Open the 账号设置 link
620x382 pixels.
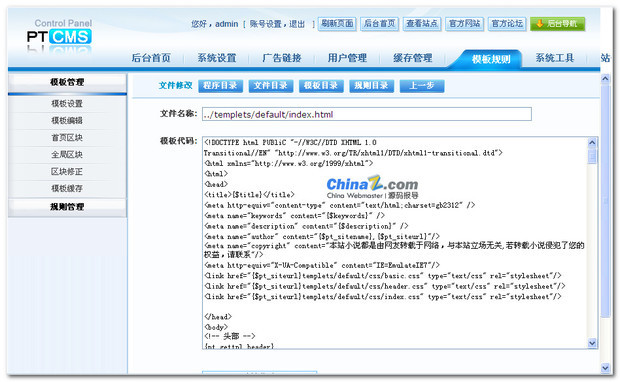pos(265,24)
